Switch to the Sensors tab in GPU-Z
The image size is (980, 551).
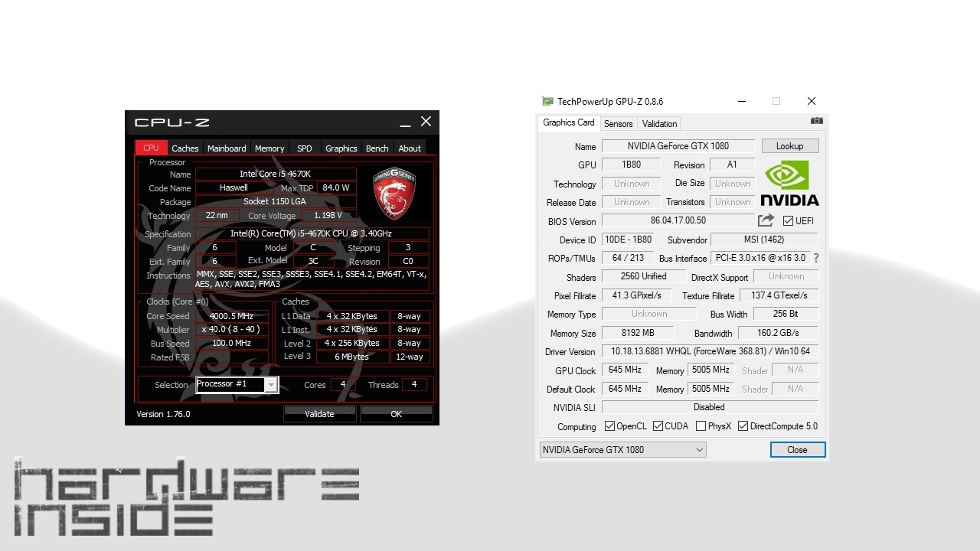coord(618,124)
